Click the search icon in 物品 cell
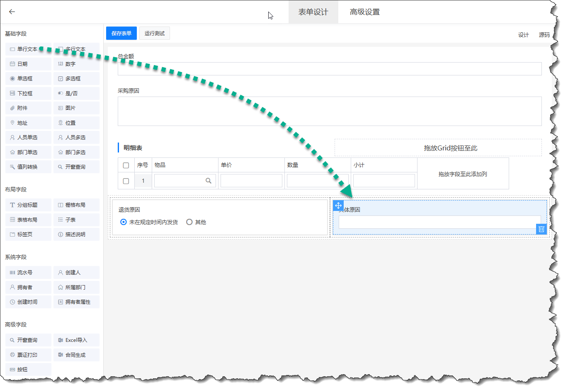 pos(208,181)
